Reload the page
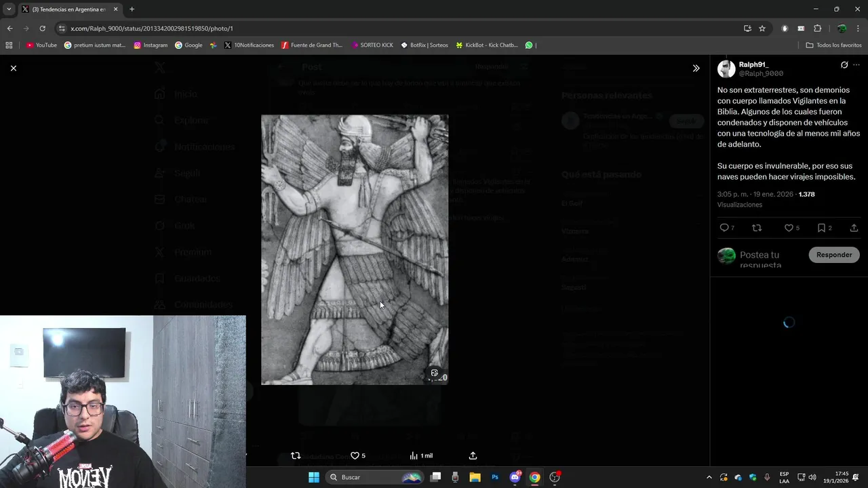 coord(42,28)
